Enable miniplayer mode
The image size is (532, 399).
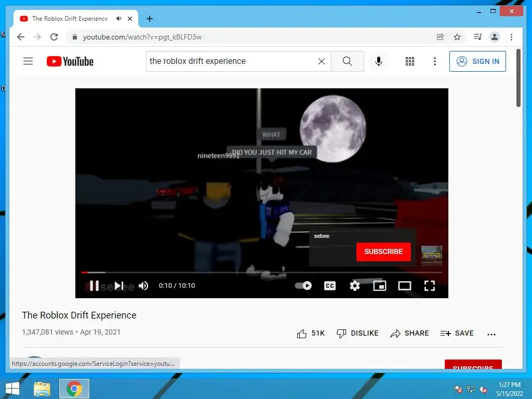click(380, 286)
